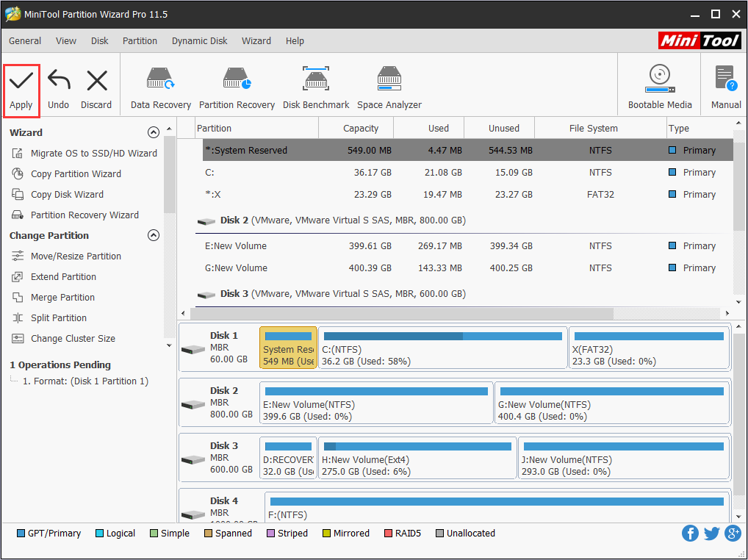Start Migrate OS to SSD/HD Wizard

(x=84, y=153)
